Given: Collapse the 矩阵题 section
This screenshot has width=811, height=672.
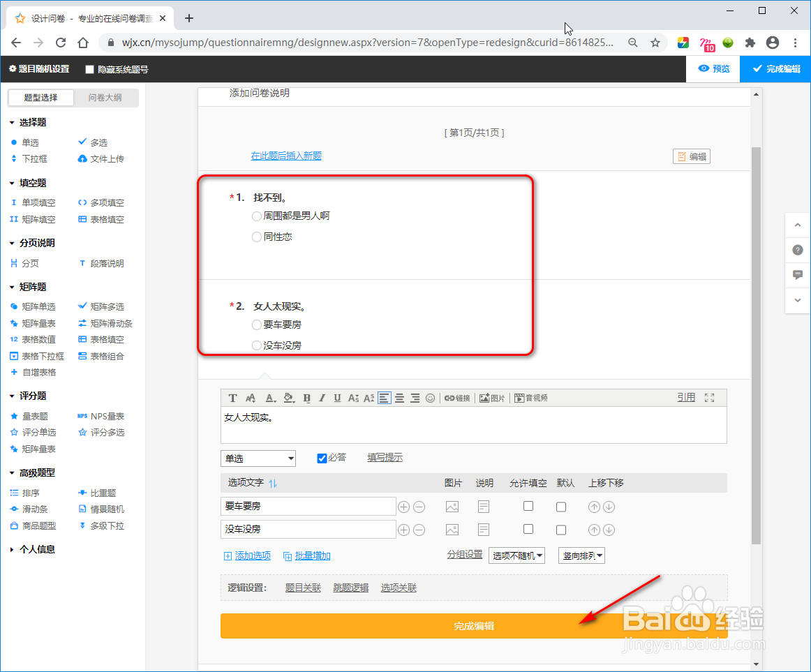Looking at the screenshot, I should coord(28,287).
